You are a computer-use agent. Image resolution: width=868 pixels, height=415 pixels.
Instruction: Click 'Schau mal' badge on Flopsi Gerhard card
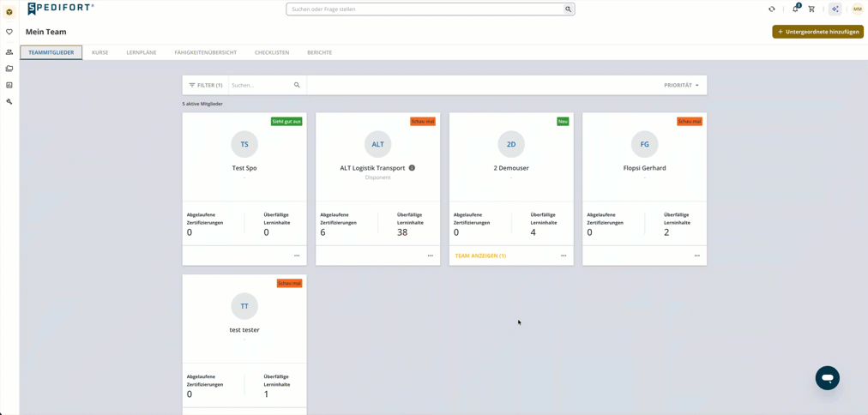[690, 121]
